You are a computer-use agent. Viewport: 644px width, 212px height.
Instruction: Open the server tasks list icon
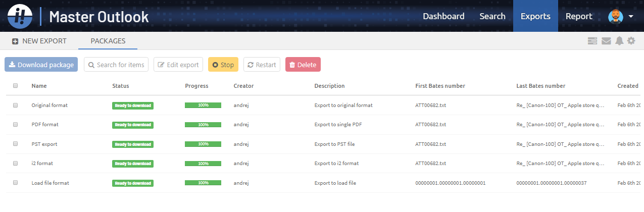coord(592,41)
